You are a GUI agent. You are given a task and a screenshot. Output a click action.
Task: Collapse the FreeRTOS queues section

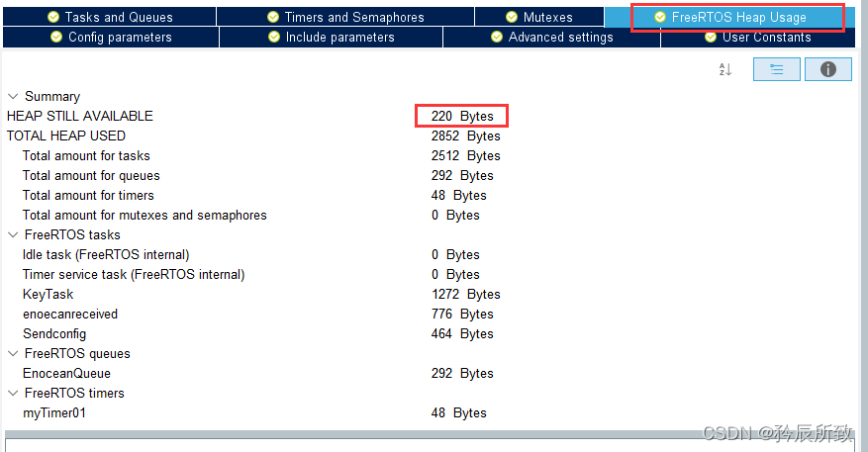tap(13, 353)
